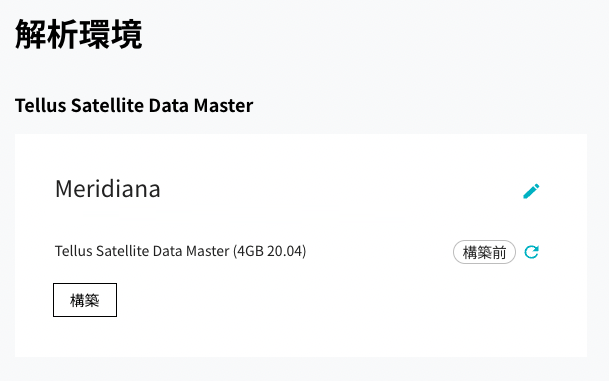The image size is (609, 381).
Task: Rename Meridiana using the pencil icon
Action: pos(531,191)
